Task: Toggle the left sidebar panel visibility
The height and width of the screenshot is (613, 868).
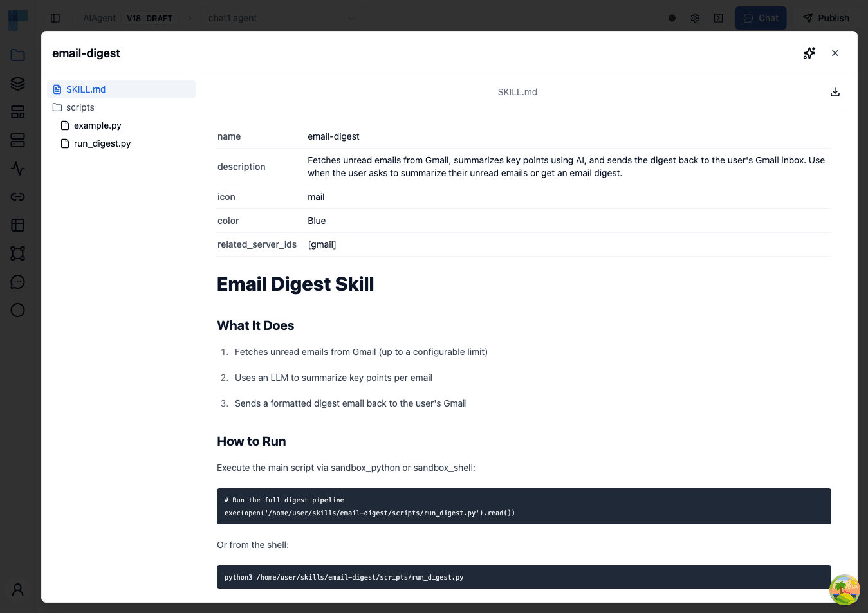Action: pyautogui.click(x=55, y=18)
